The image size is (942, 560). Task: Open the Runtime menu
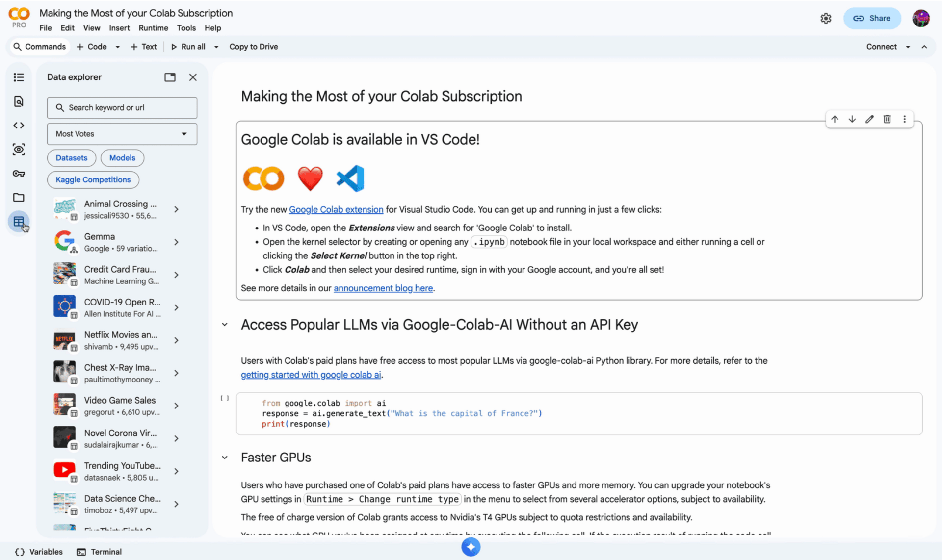point(153,28)
